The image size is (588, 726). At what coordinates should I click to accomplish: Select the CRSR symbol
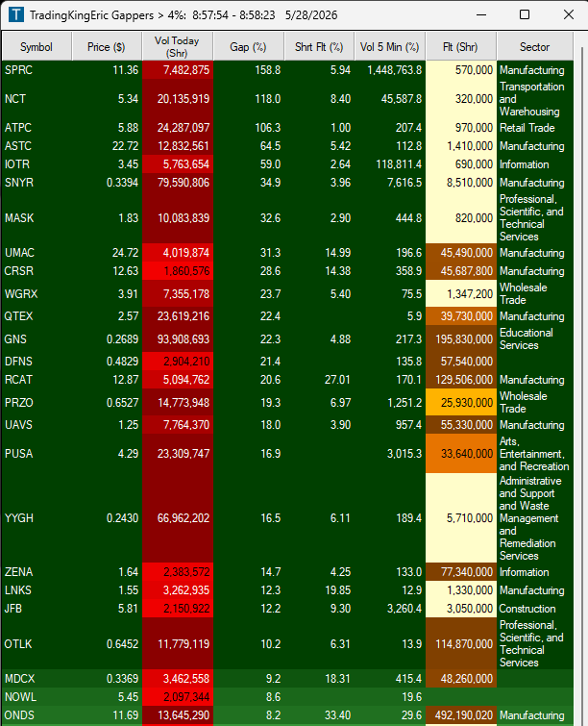pos(19,271)
